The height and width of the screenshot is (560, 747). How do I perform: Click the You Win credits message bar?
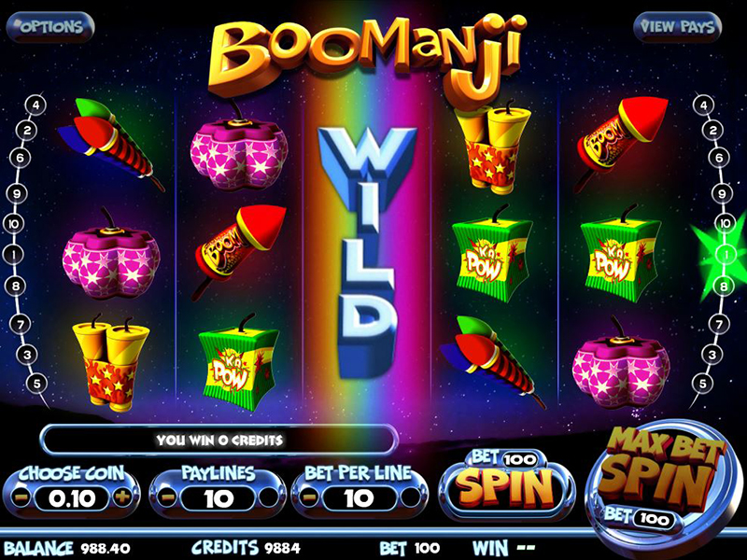point(219,440)
